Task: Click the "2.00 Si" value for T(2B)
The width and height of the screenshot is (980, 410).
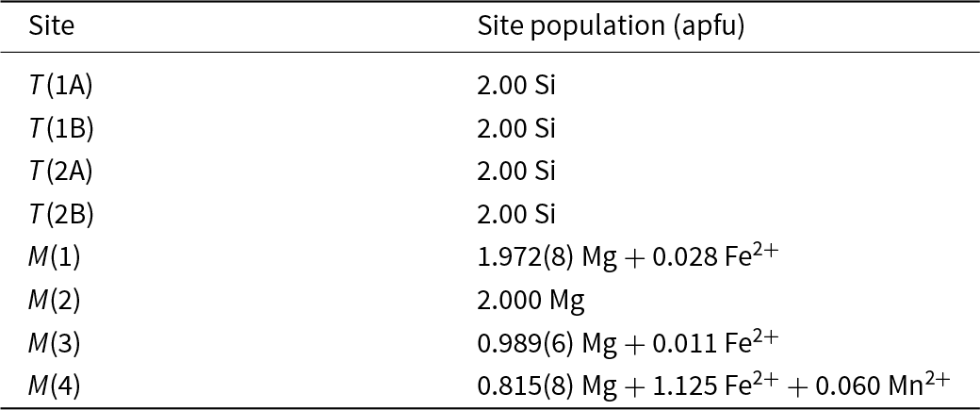Action: pyautogui.click(x=516, y=214)
